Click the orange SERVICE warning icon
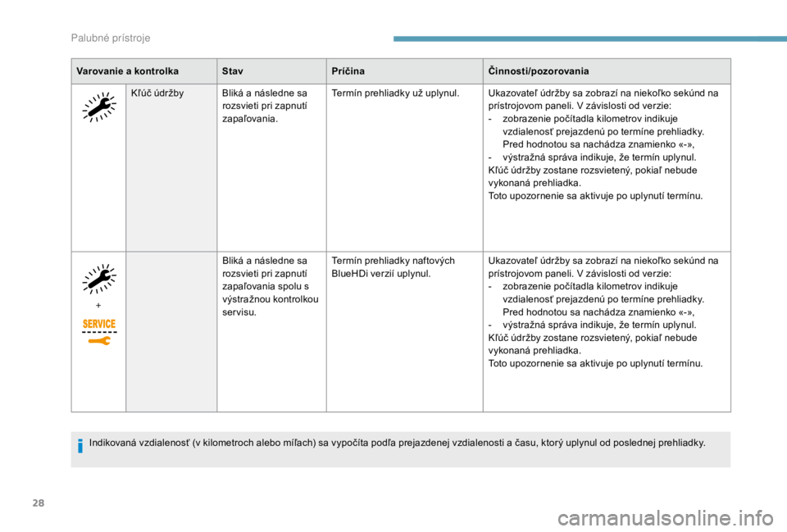Screen dimensions: 787x532 pyautogui.click(x=99, y=324)
